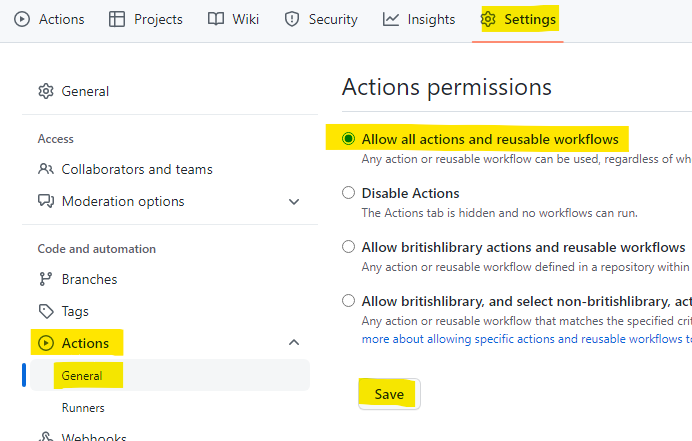This screenshot has width=692, height=441.
Task: Click the Collaborators and teams people icon
Action: coord(46,169)
